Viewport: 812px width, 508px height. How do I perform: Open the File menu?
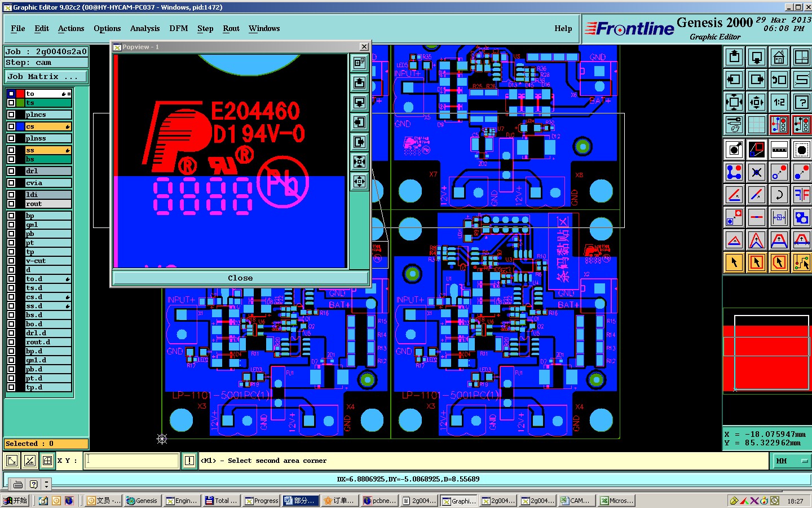[x=18, y=28]
